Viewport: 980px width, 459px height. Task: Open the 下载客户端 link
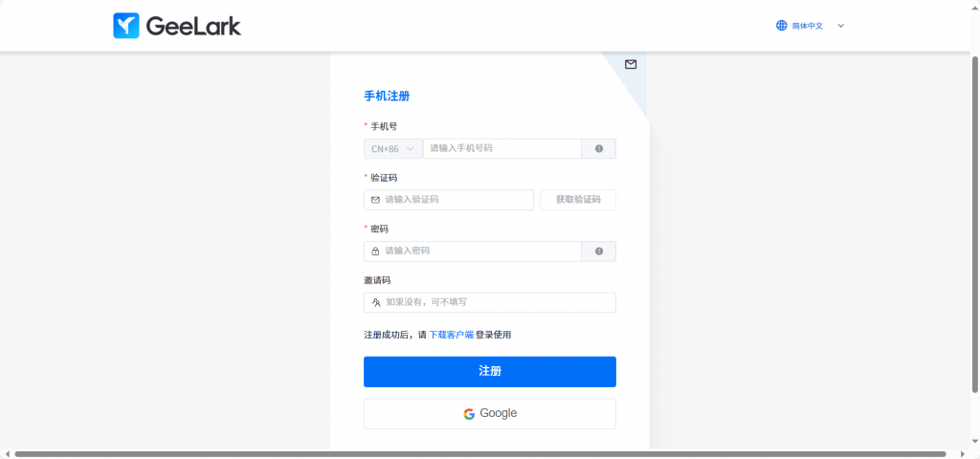(451, 335)
